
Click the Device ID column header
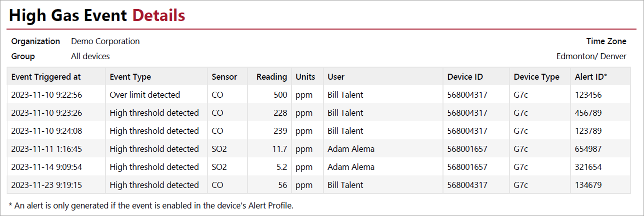(x=465, y=77)
